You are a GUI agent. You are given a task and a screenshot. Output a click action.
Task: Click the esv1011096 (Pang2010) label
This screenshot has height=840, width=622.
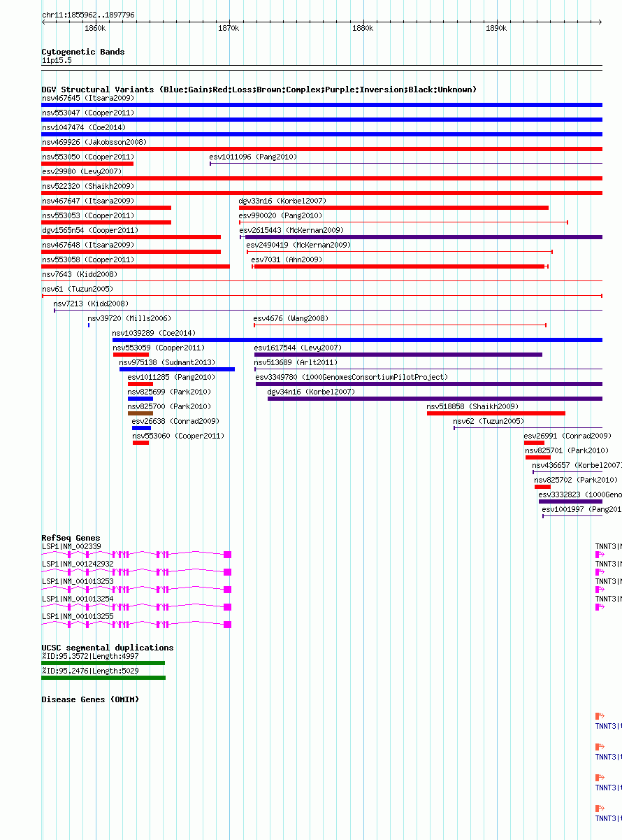pos(253,157)
